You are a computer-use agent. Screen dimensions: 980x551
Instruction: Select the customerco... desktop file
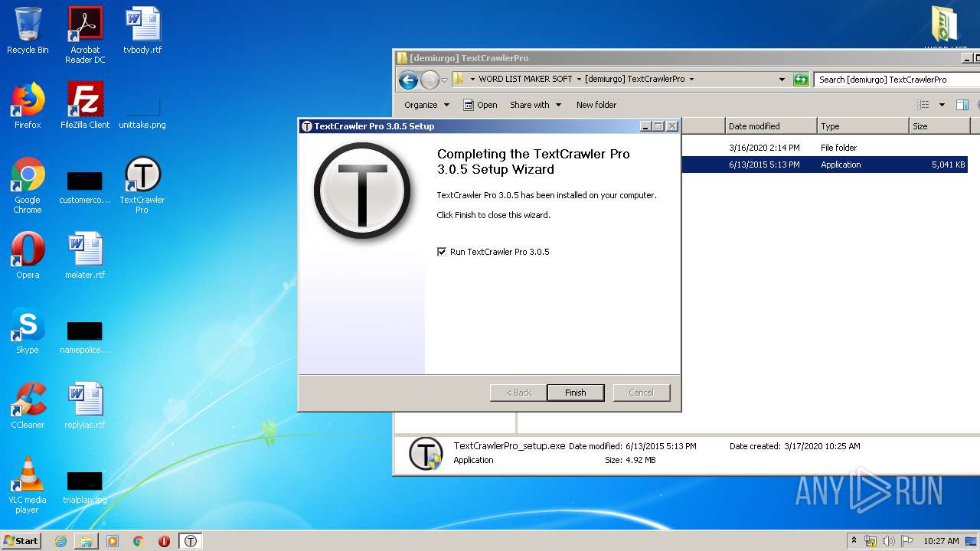coord(85,187)
